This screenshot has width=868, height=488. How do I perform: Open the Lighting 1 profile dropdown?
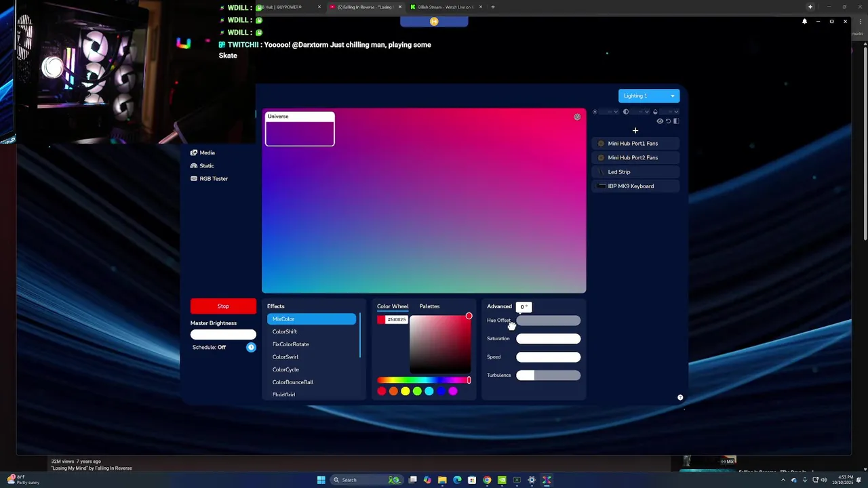pos(648,96)
